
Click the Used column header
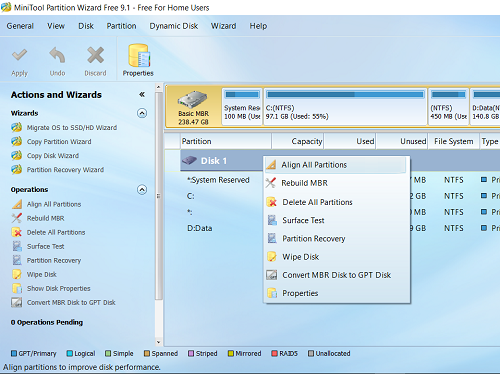coord(349,141)
